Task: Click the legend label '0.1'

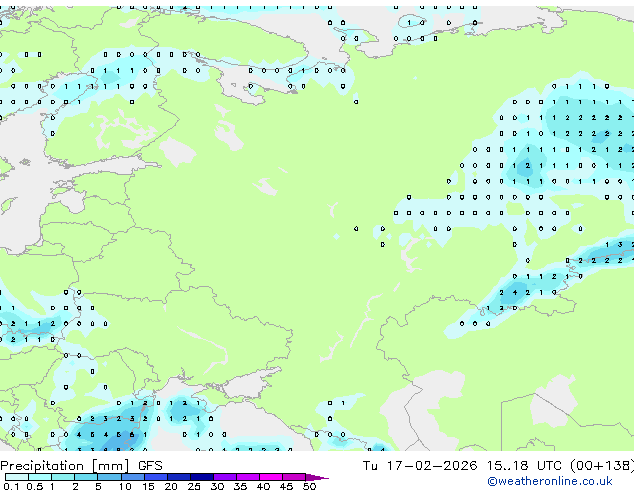Action: tap(11, 486)
